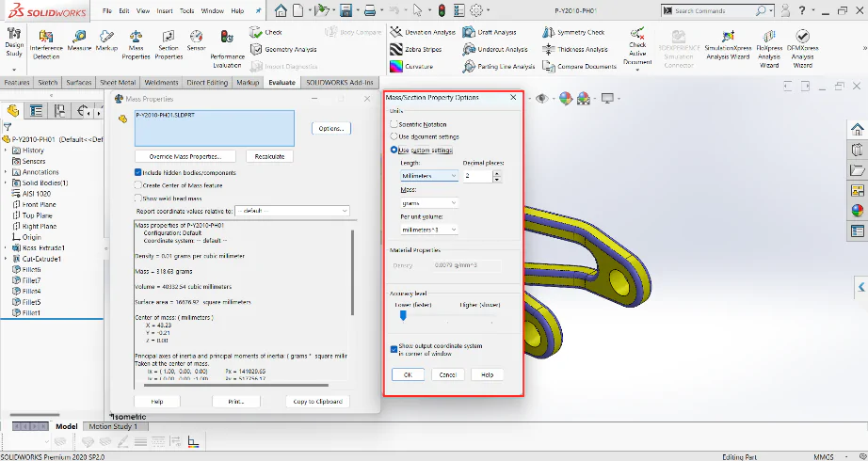
Task: Expand Boss-Extrude1 feature node
Action: [6, 248]
